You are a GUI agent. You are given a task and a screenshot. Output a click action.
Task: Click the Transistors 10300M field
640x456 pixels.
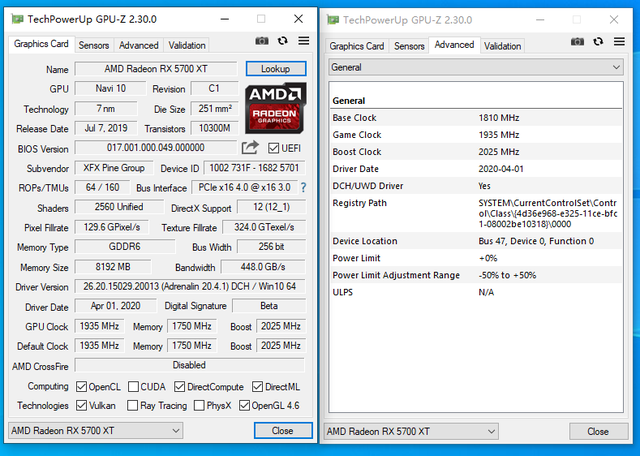215,128
